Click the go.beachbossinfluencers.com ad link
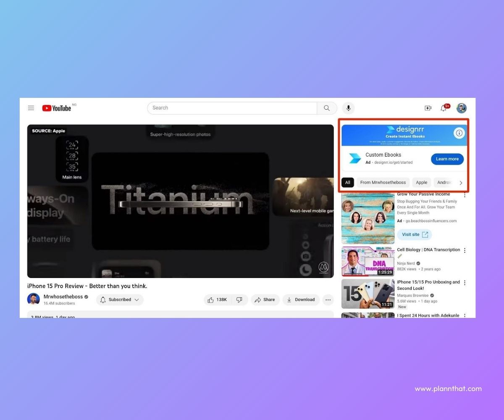This screenshot has height=420, width=504. [x=431, y=221]
